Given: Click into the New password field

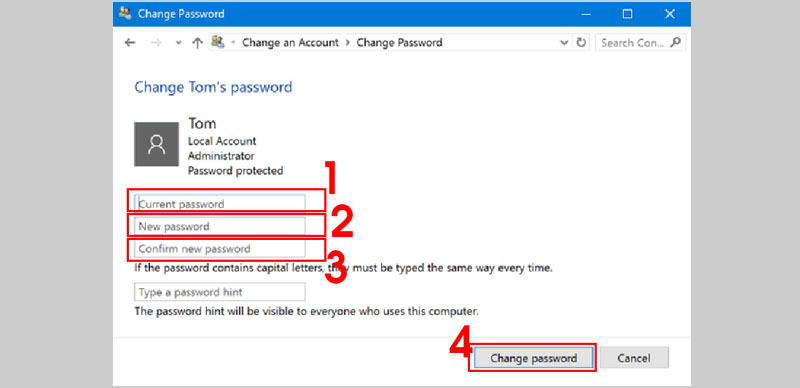Looking at the screenshot, I should pyautogui.click(x=220, y=226).
